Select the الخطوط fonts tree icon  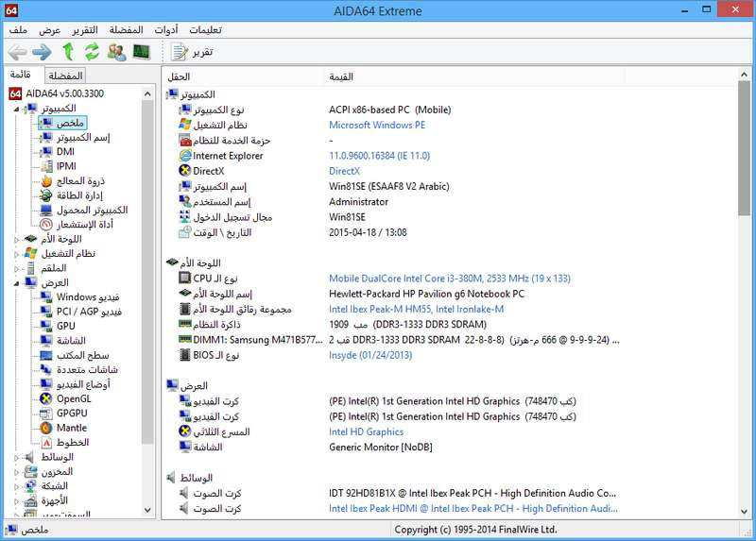point(46,442)
